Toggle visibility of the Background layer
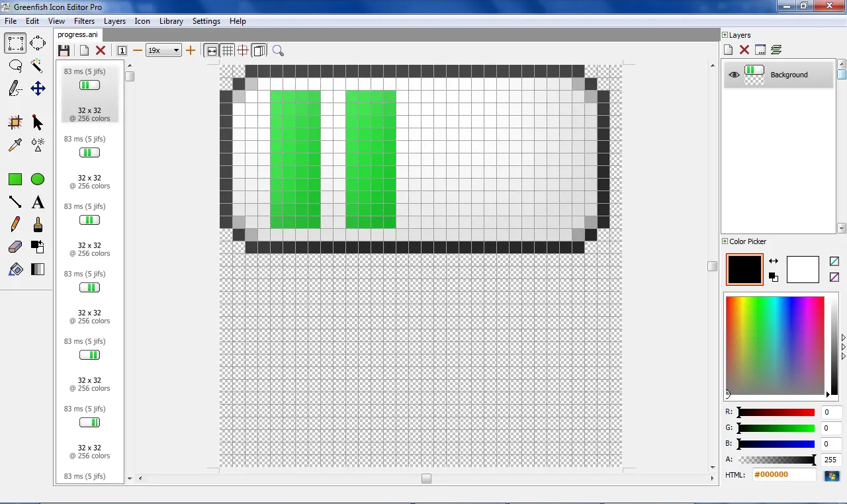Screen dimensions: 847x504 tap(734, 75)
